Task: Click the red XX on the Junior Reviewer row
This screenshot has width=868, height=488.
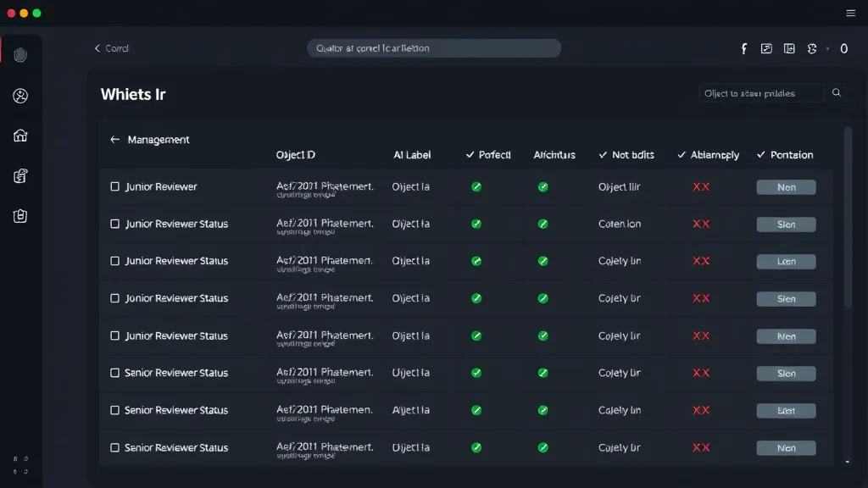Action: [701, 186]
